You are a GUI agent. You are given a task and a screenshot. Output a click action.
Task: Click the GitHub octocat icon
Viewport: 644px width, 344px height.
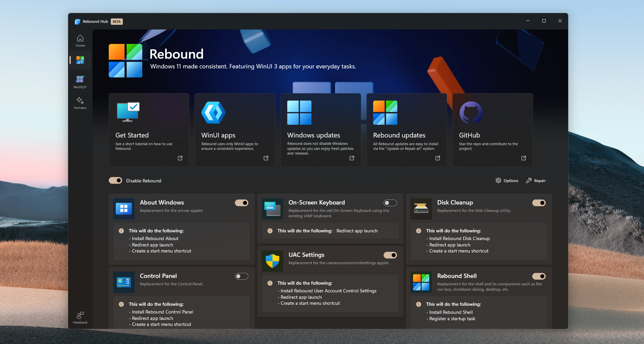tap(471, 113)
